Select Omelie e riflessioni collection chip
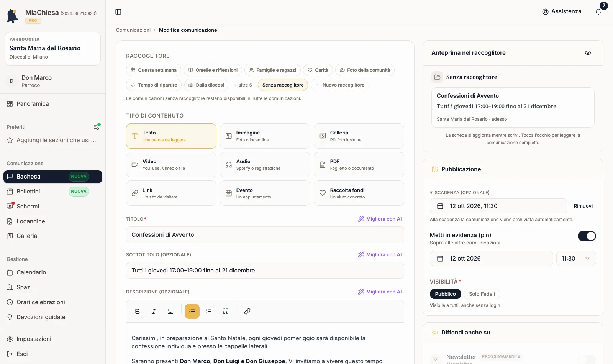This screenshot has height=364, width=613. tap(213, 70)
